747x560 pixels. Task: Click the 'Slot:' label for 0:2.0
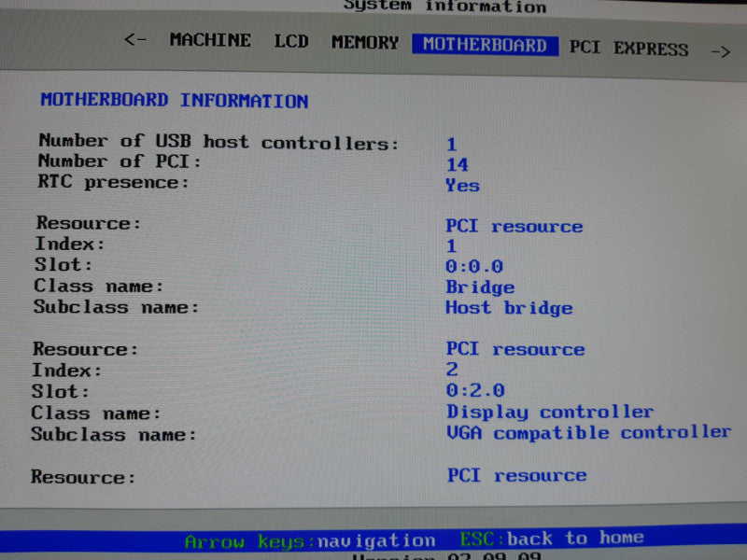click(61, 391)
